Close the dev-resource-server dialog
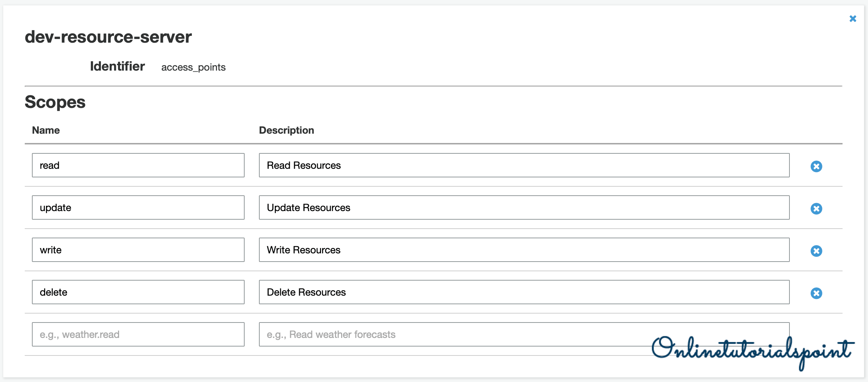 [x=853, y=19]
